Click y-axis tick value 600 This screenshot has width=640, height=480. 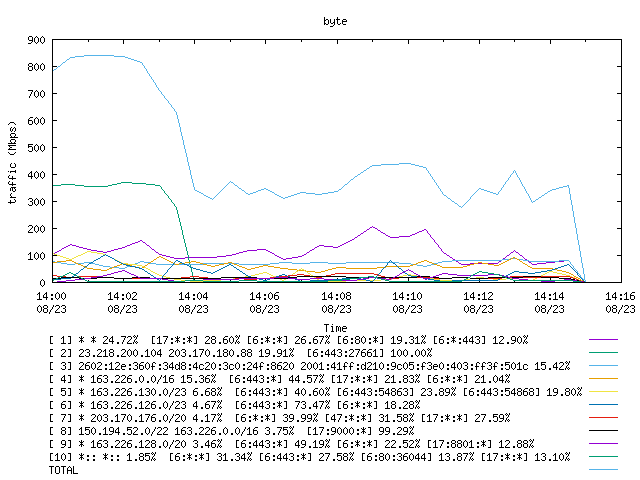[x=36, y=121]
